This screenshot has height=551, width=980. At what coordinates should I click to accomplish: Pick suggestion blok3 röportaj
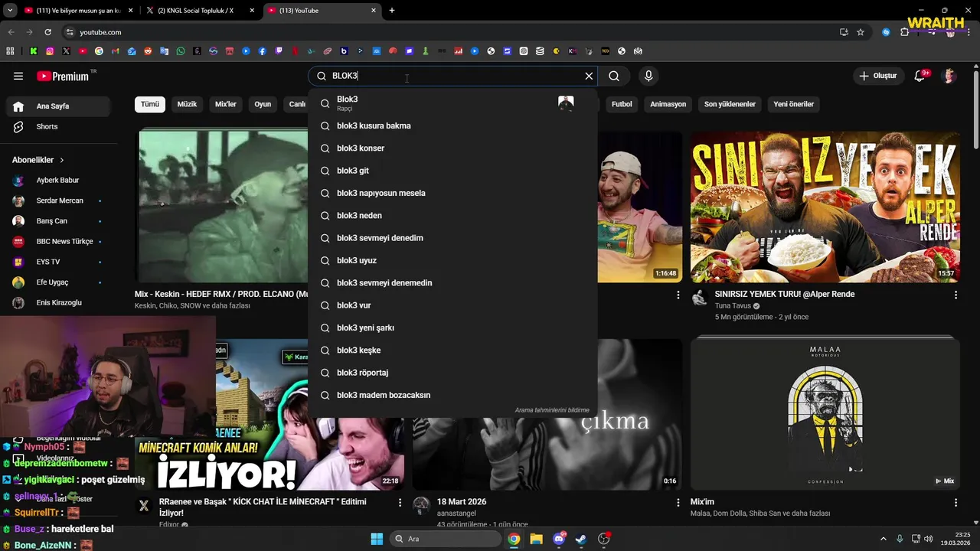452,373
